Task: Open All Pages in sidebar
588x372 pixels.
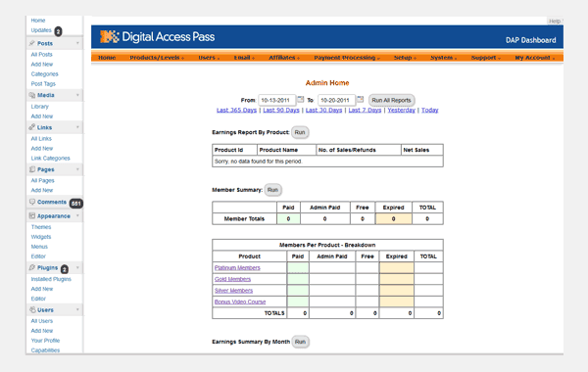Action: pyautogui.click(x=42, y=180)
